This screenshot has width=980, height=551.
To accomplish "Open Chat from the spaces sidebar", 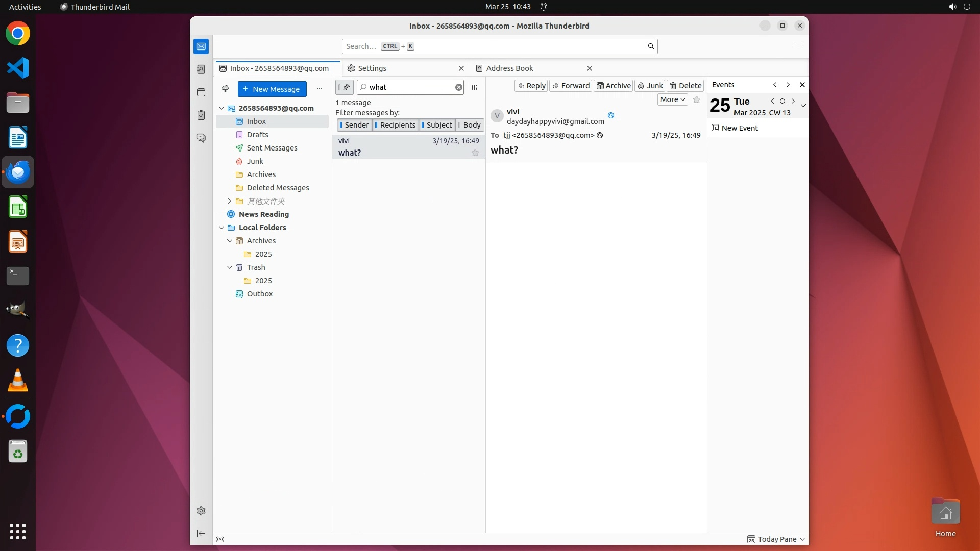I will coord(201,138).
